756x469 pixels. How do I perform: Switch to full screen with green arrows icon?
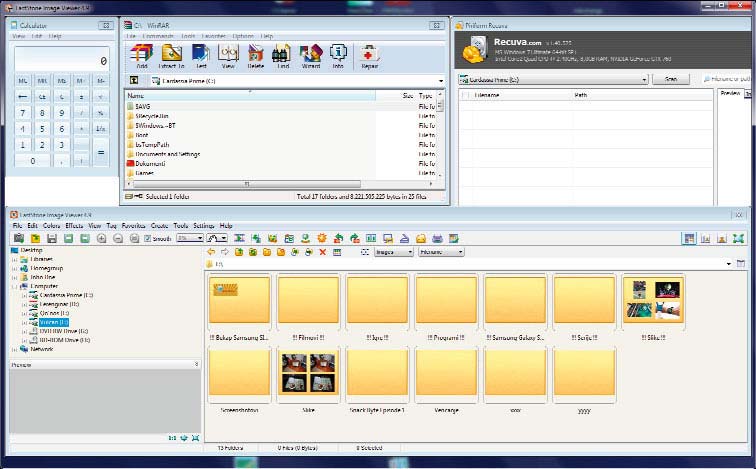point(738,238)
